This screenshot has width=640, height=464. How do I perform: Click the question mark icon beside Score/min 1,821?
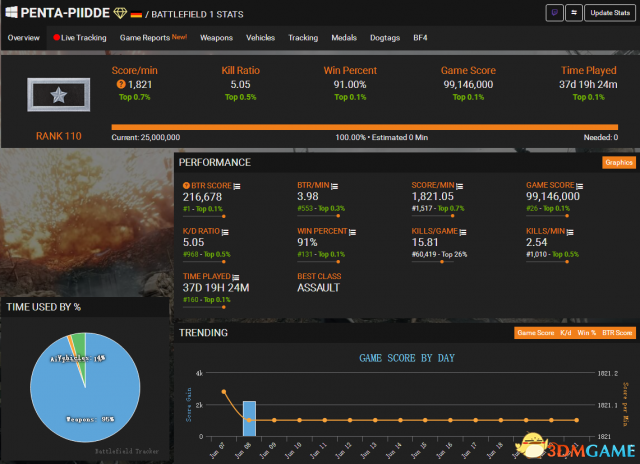click(x=121, y=84)
